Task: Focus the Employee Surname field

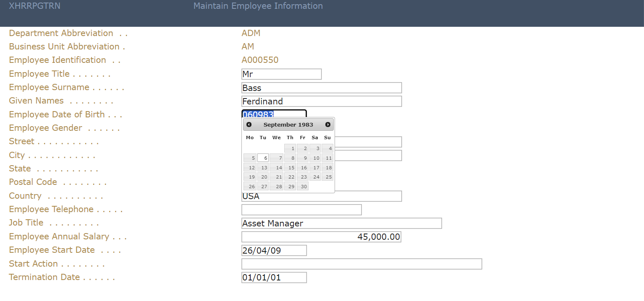Action: (x=322, y=88)
